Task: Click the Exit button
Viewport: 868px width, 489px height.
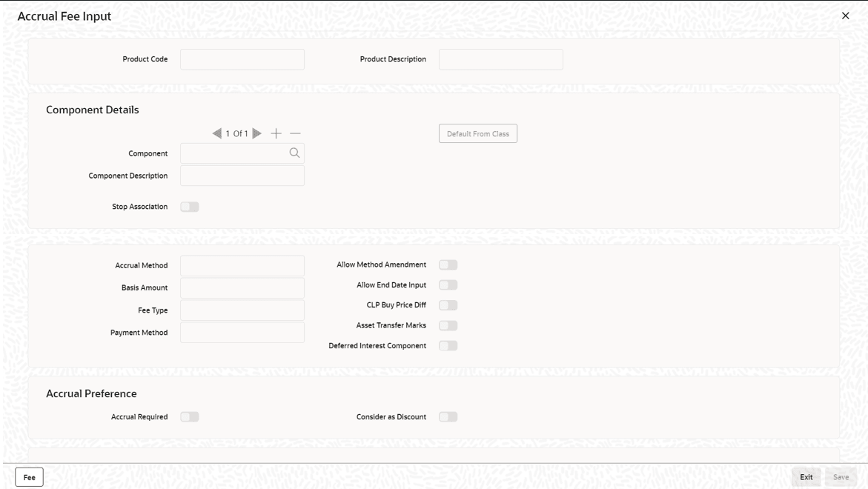Action: click(806, 477)
